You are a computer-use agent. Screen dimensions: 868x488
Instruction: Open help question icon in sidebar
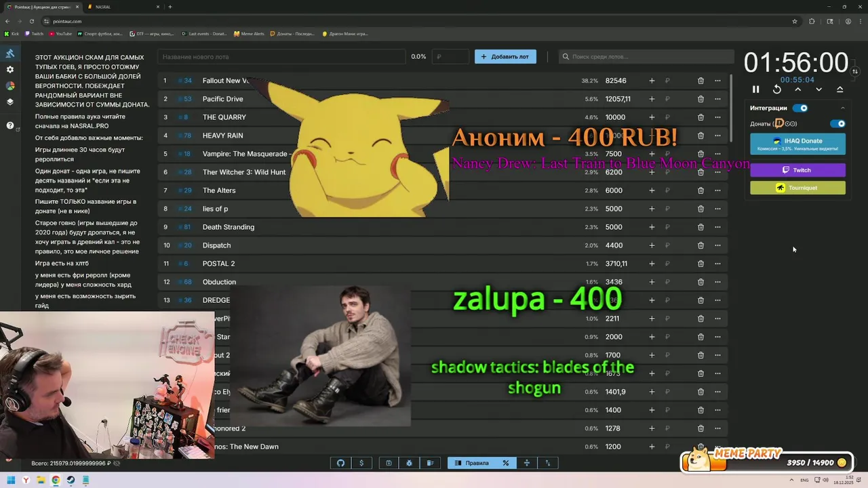10,125
